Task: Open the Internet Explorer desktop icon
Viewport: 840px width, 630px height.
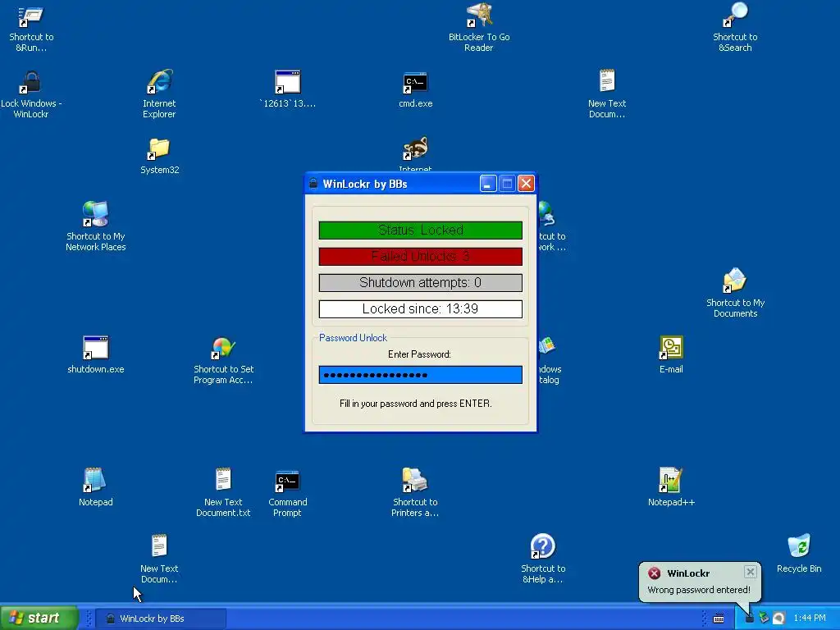Action: [159, 94]
